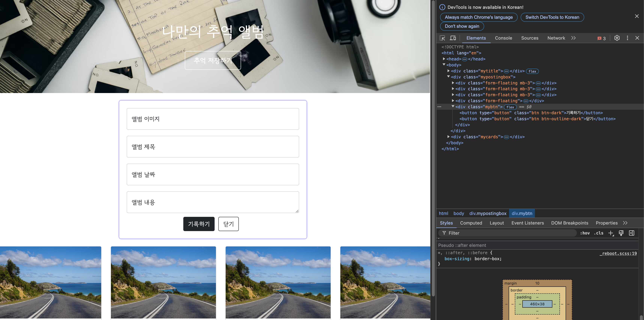
Task: Collapse the mypostingbox div node
Action: [449, 77]
